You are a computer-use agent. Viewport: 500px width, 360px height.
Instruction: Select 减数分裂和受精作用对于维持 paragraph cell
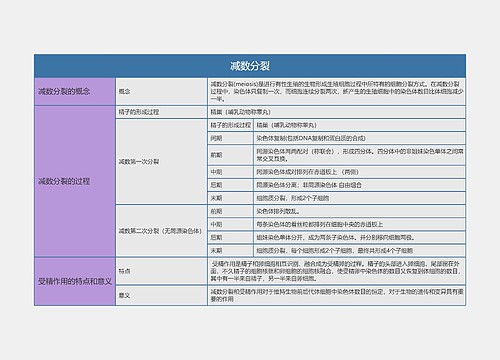coord(336,295)
